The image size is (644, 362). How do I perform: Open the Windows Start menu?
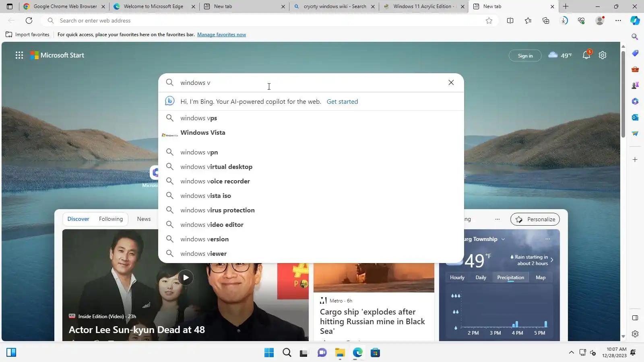coord(269,353)
